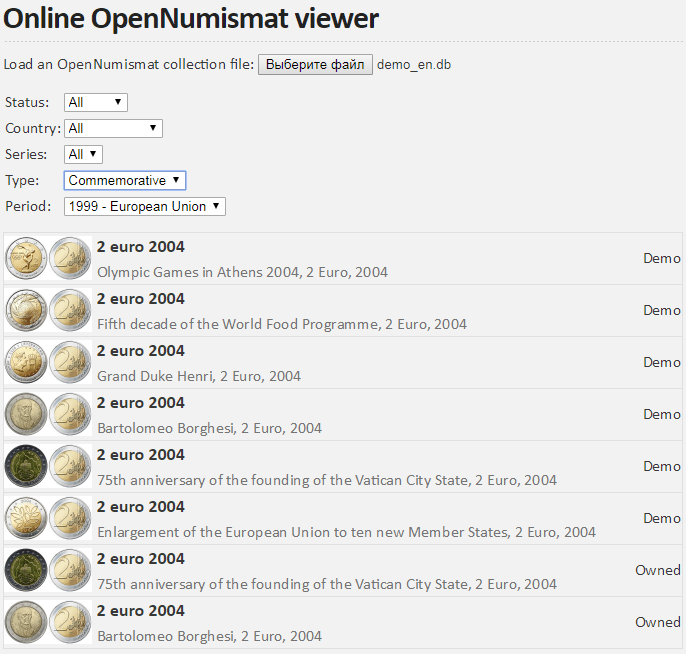Image resolution: width=686 pixels, height=654 pixels.
Task: Click Owned status of last Bartolomeo Borghesi row
Action: coord(658,623)
